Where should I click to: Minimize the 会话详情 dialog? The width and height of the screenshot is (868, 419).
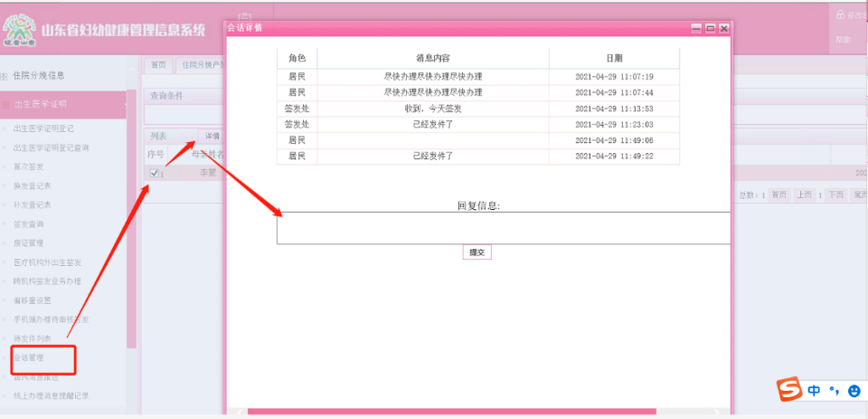pyautogui.click(x=697, y=28)
